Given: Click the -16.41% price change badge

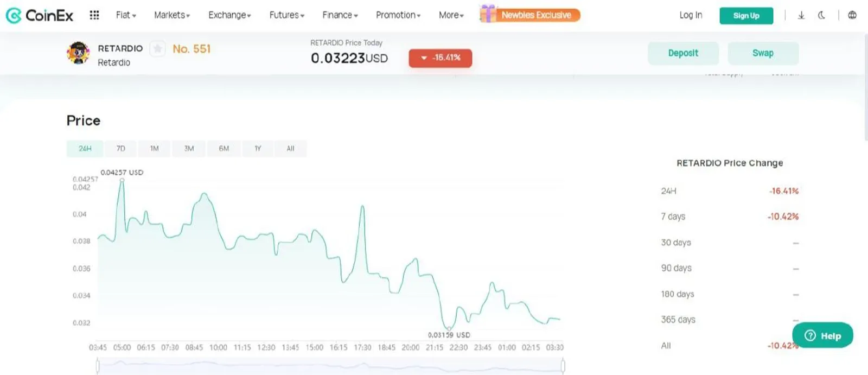Looking at the screenshot, I should (x=441, y=58).
